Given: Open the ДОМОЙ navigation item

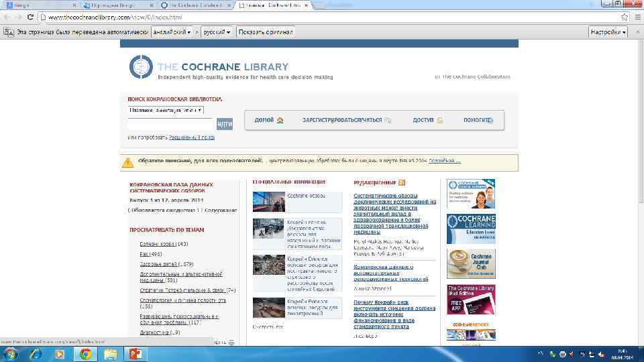Looking at the screenshot, I should [x=264, y=120].
